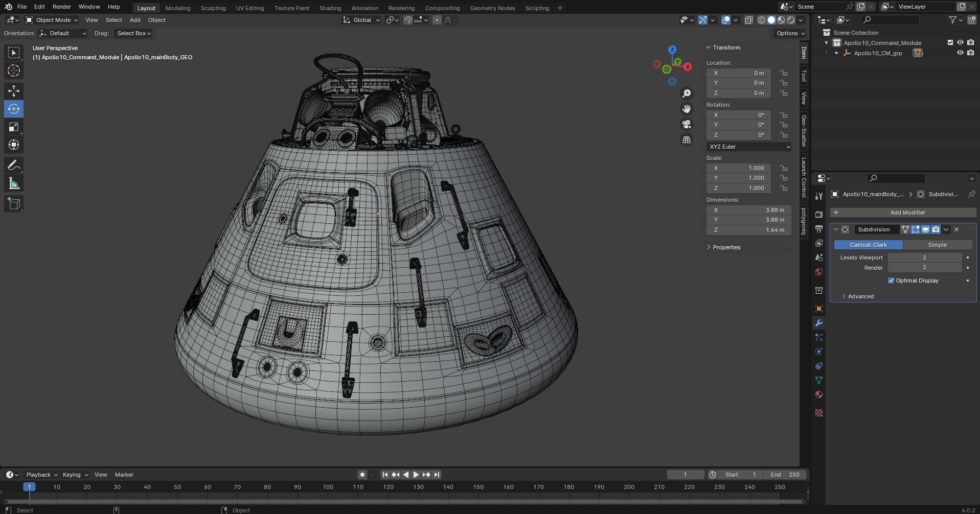This screenshot has width=980, height=514.
Task: Select the 3D Cursor tool
Action: pyautogui.click(x=14, y=71)
